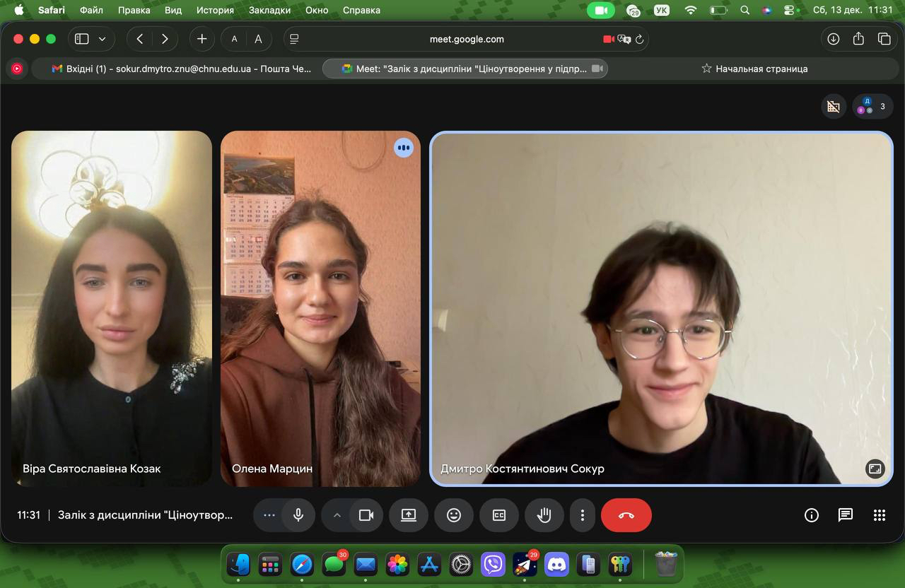The image size is (905, 588).
Task: Open more options vertical dots menu
Action: click(x=583, y=515)
